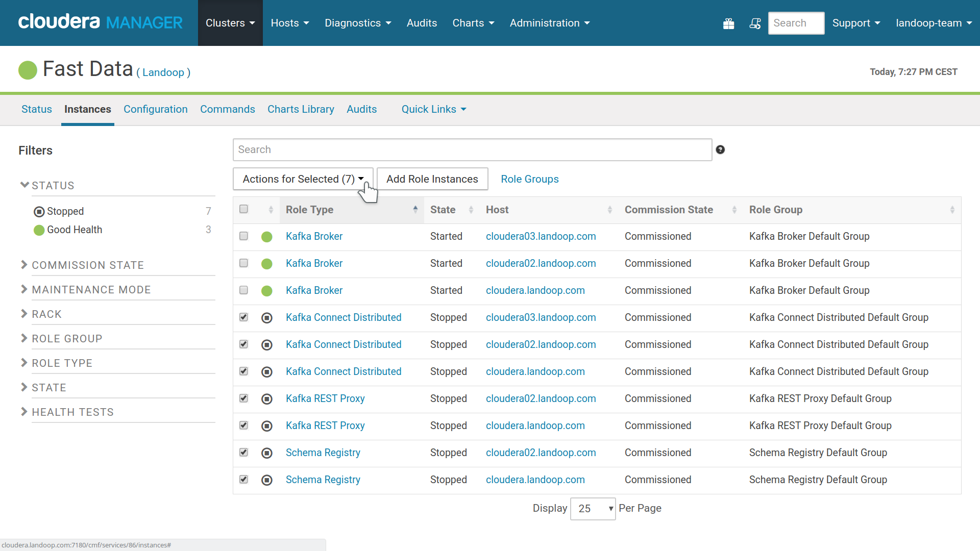
Task: Expand the ROLE GROUP filter
Action: 61,339
